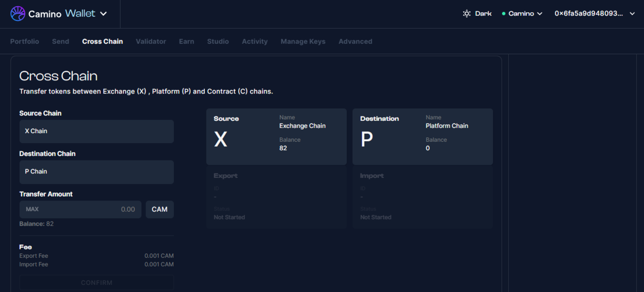Click the large X source chain letter
The height and width of the screenshot is (292, 644).
(x=220, y=139)
